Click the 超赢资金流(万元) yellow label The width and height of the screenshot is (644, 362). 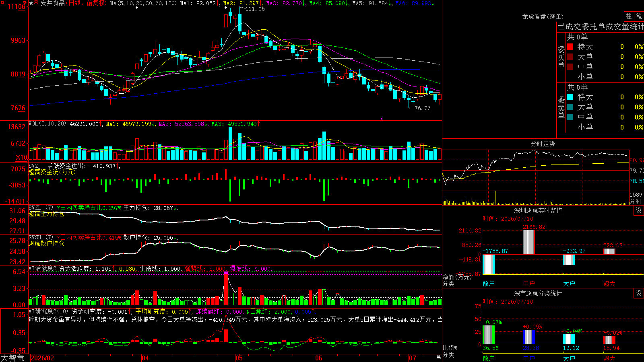click(52, 172)
